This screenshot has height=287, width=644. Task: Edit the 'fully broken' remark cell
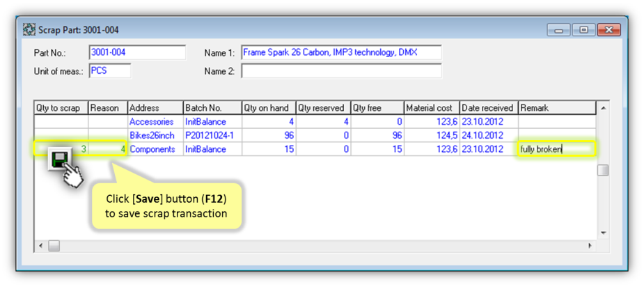pos(556,149)
